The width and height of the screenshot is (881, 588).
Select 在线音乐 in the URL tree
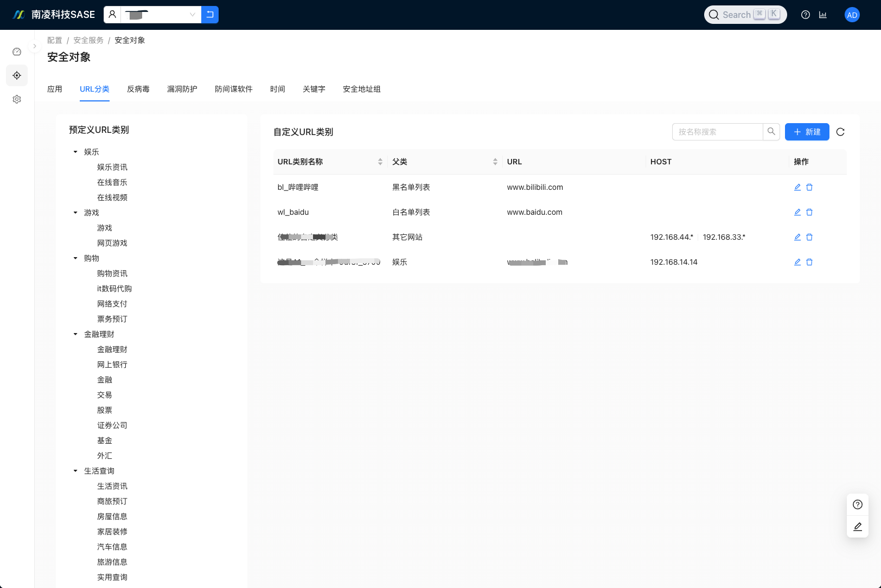coord(112,182)
